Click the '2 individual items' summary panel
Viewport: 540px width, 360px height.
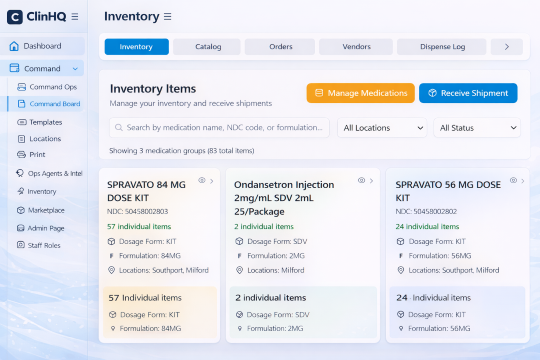303,312
